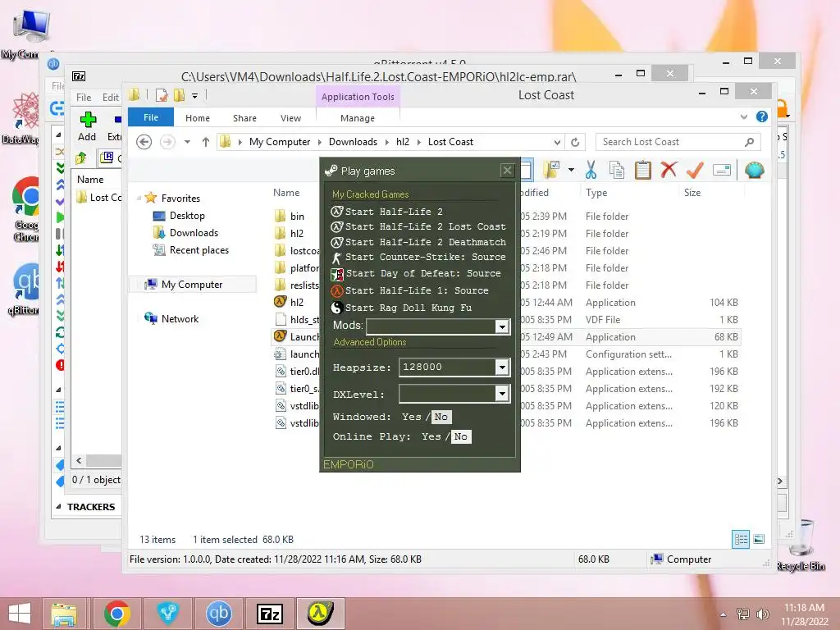
Task: Switch to the Home ribbon tab
Action: (x=198, y=118)
